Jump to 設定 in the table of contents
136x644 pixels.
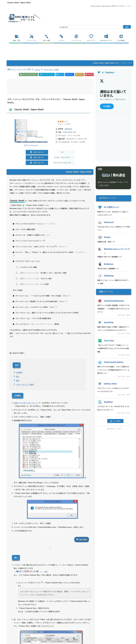point(18,380)
